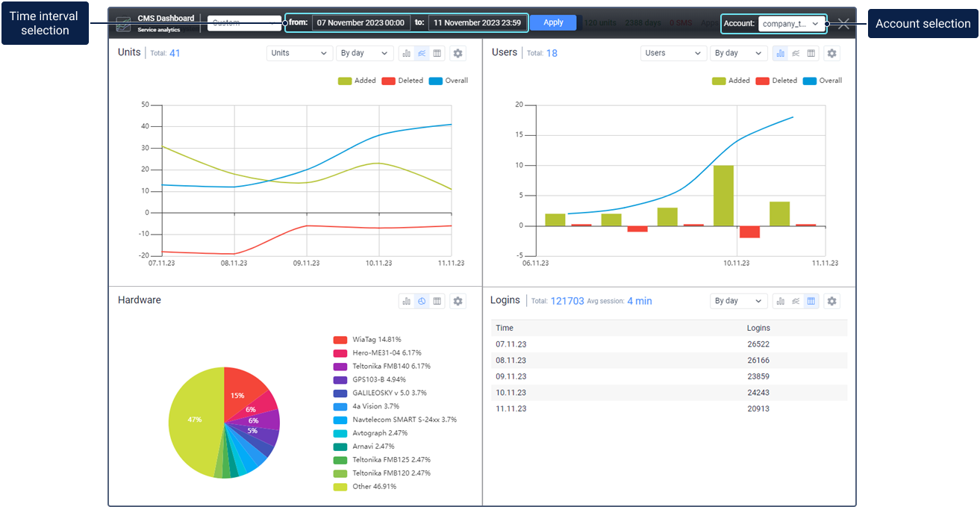Switch Units panel to bar chart view
This screenshot has height=507, width=980.
coord(407,53)
